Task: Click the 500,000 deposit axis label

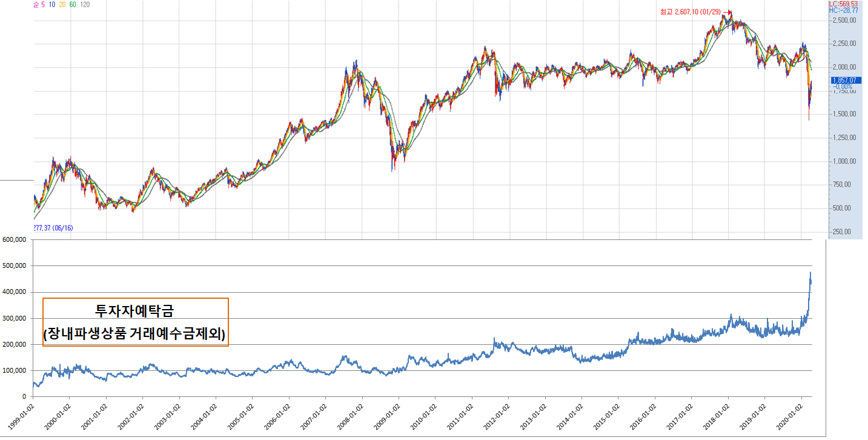Action: [15, 265]
